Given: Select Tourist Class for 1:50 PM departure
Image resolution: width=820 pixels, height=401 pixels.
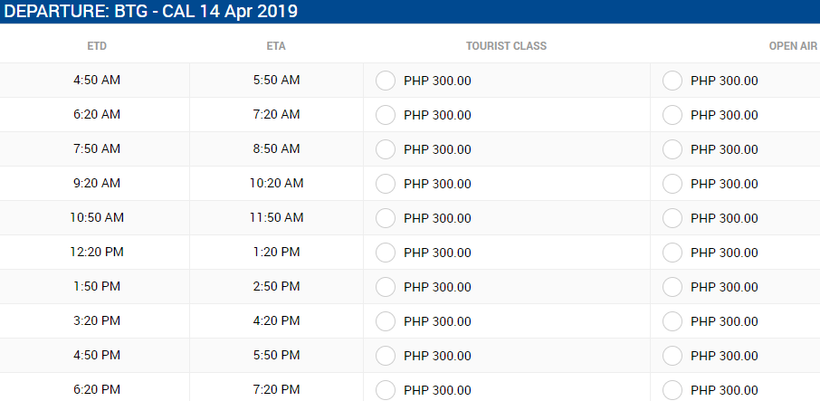Looking at the screenshot, I should click(x=385, y=287).
